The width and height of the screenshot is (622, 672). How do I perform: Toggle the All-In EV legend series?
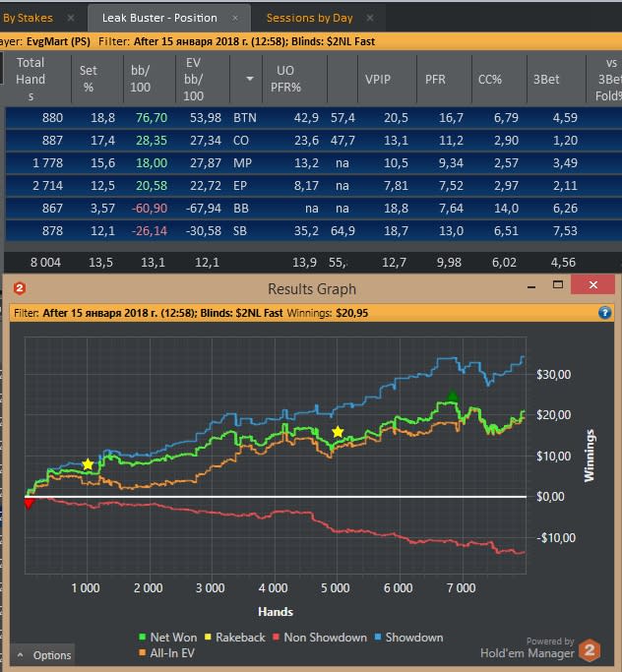166,653
